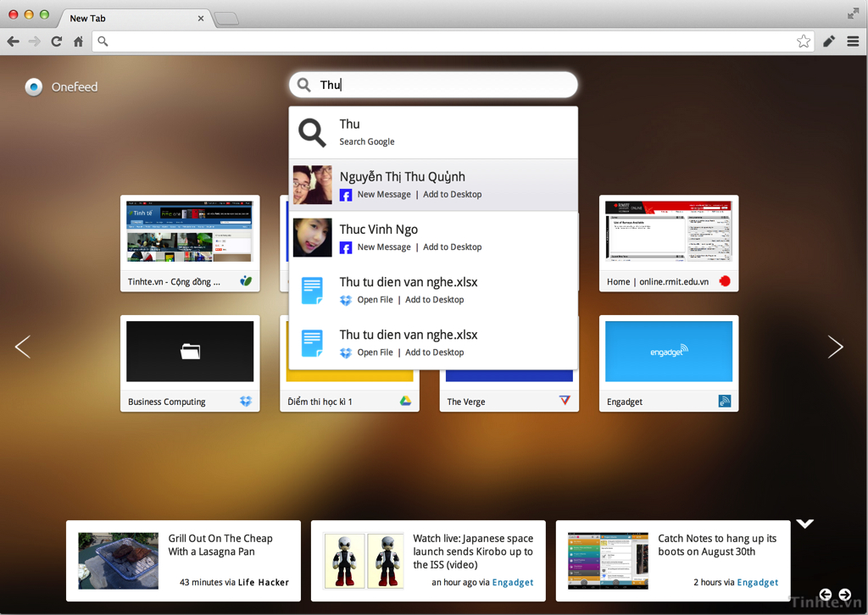
Task: Click the pencil extension icon
Action: click(x=829, y=42)
